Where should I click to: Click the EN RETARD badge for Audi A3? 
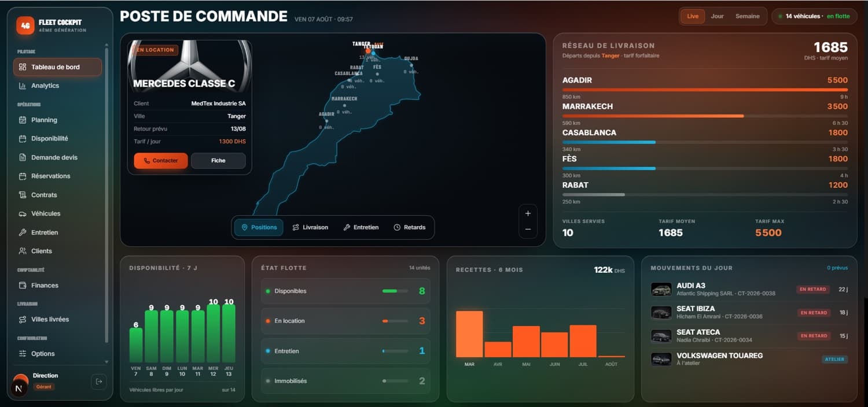(814, 289)
